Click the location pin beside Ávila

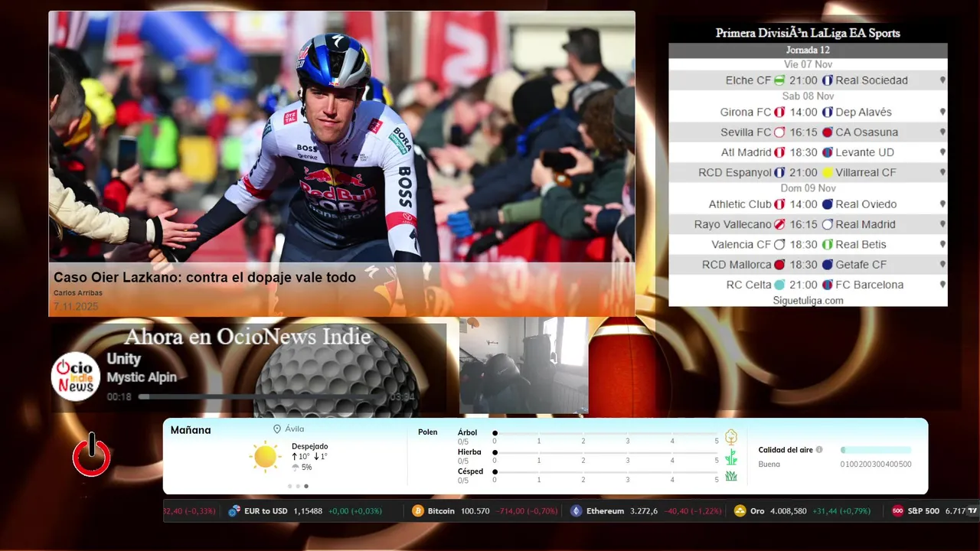pyautogui.click(x=277, y=429)
